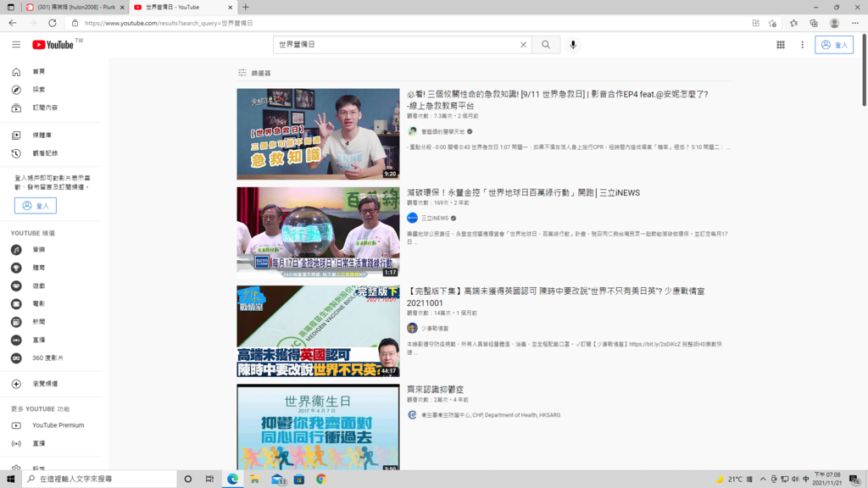Viewport: 868px width, 488px height.
Task: Open first video's channel name with verified badge
Action: pyautogui.click(x=442, y=131)
